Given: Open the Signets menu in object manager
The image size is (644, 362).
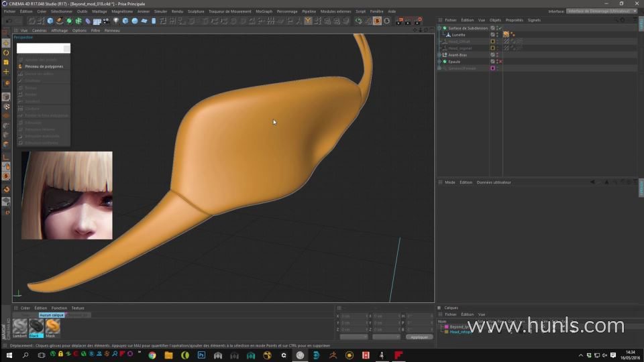Looking at the screenshot, I should click(534, 20).
